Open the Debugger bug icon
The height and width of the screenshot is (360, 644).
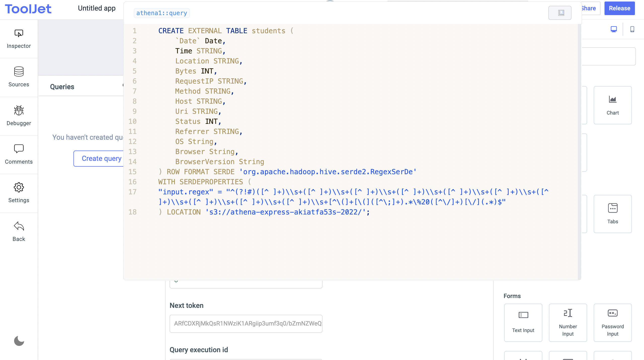coord(19,111)
